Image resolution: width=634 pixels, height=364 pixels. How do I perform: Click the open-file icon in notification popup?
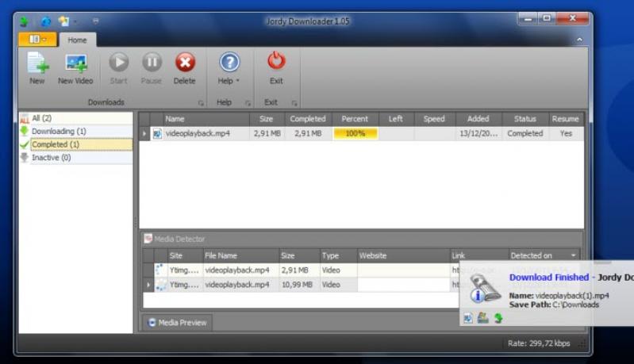pos(468,318)
